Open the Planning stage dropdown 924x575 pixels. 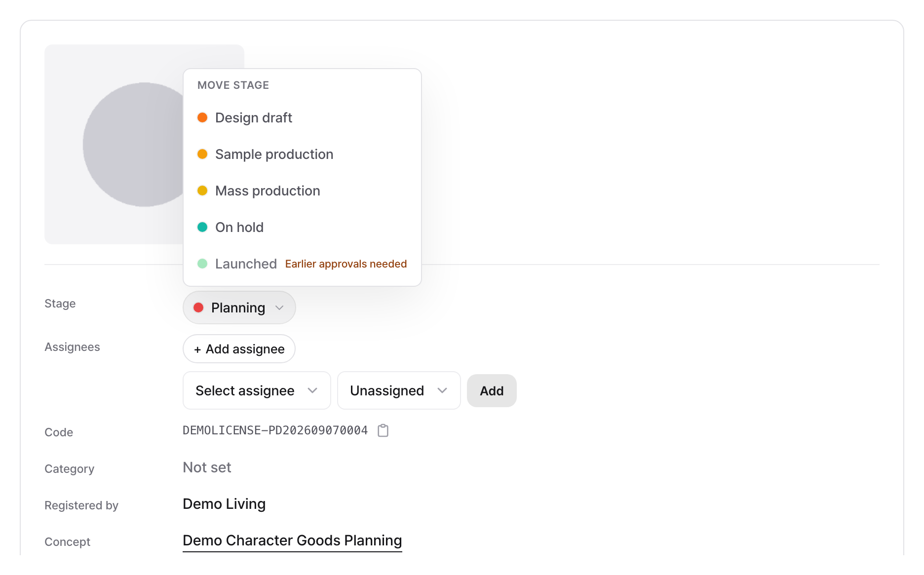point(239,307)
